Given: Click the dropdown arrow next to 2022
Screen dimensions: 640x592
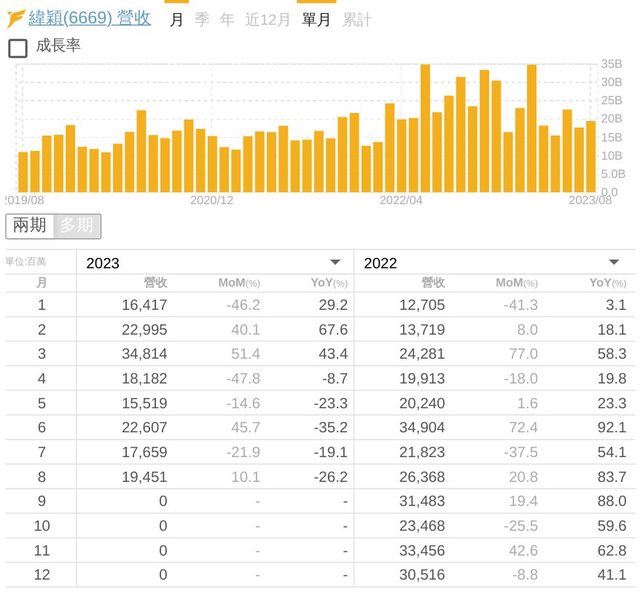Looking at the screenshot, I should [x=613, y=263].
